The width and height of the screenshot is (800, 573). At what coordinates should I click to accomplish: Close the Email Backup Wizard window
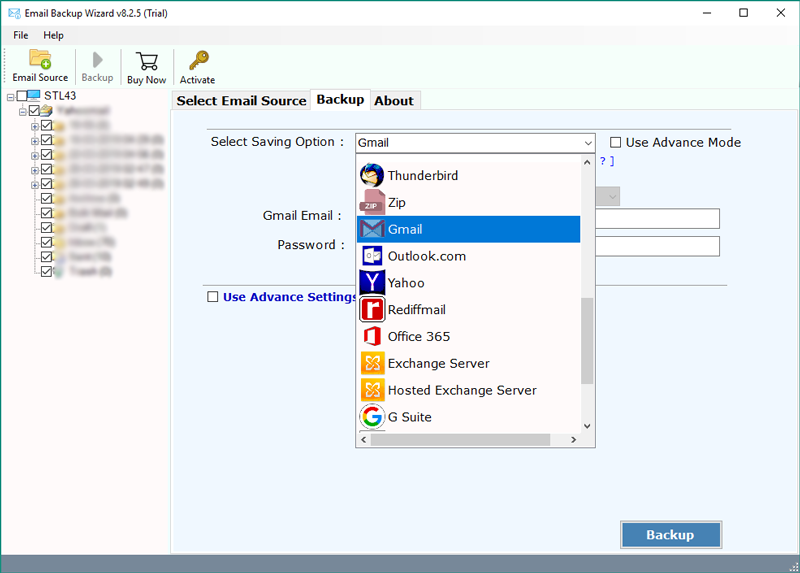click(781, 13)
